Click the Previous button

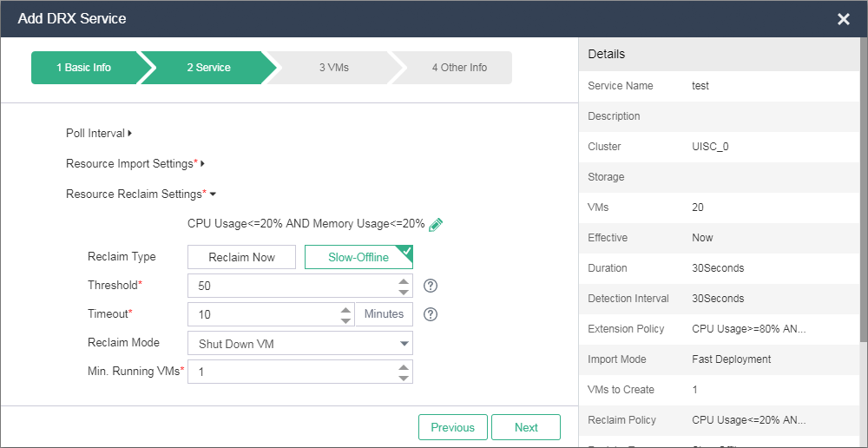(x=452, y=427)
